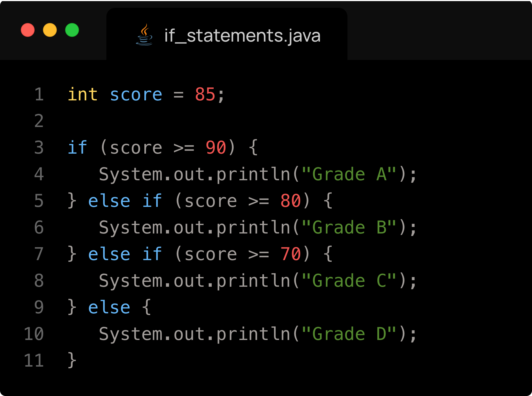Click the Java coffee cup icon
Screen dimensions: 532x396
point(144,35)
